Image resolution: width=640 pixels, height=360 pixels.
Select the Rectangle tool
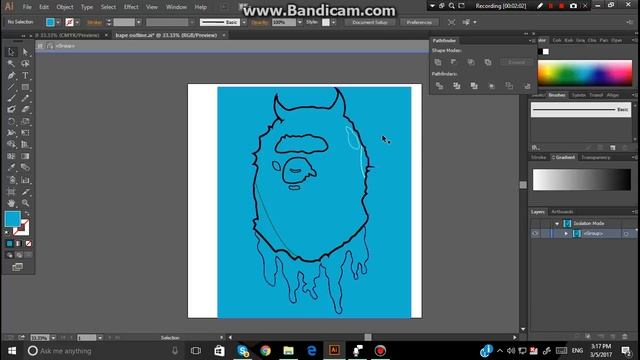[25, 87]
